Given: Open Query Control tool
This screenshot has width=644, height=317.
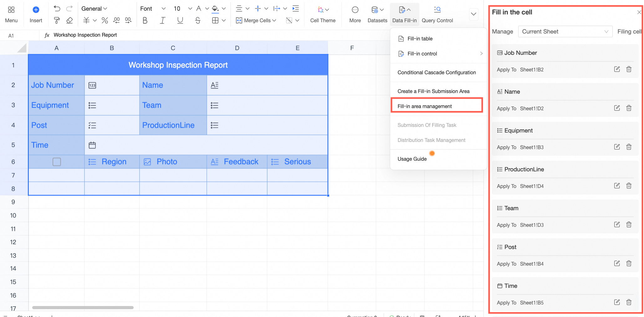Looking at the screenshot, I should pyautogui.click(x=437, y=15).
